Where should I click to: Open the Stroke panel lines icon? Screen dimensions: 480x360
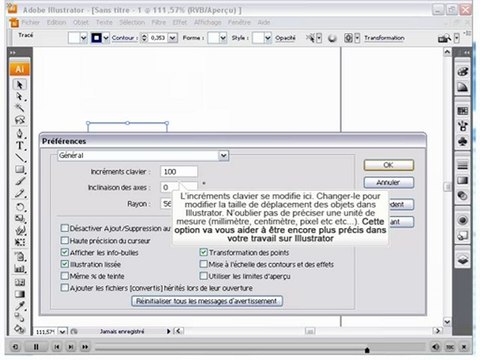[x=463, y=165]
